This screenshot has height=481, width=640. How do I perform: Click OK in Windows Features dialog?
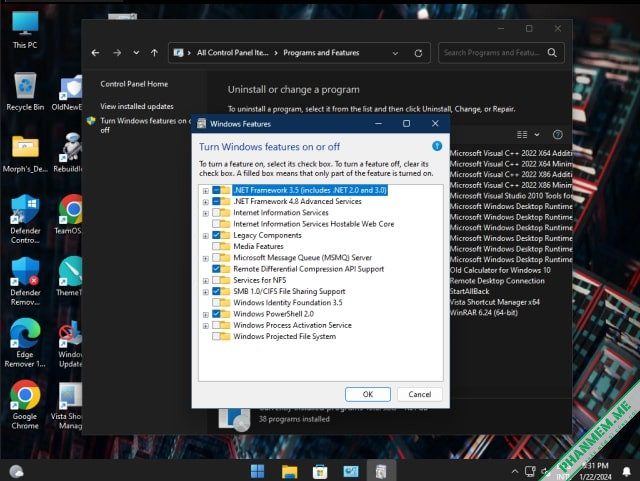pos(368,394)
